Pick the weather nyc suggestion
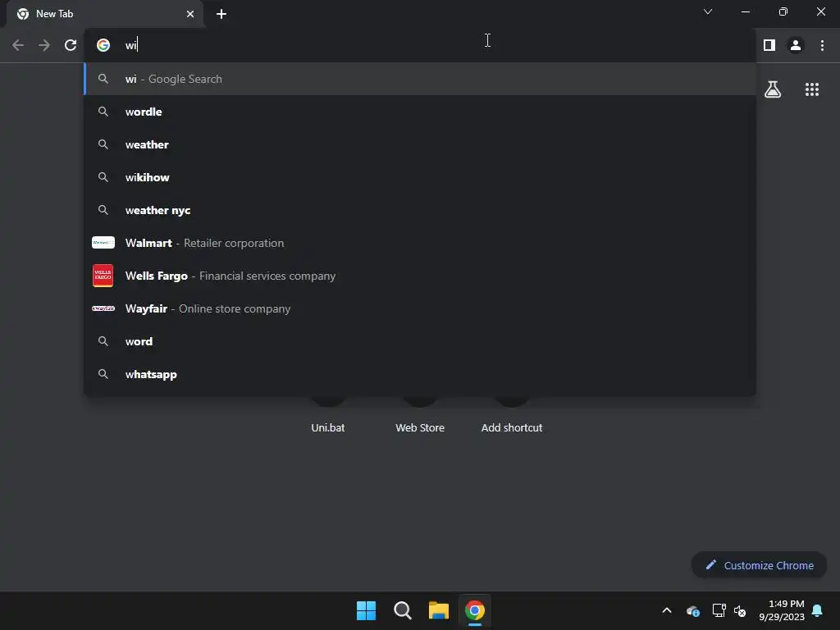 [x=420, y=210]
